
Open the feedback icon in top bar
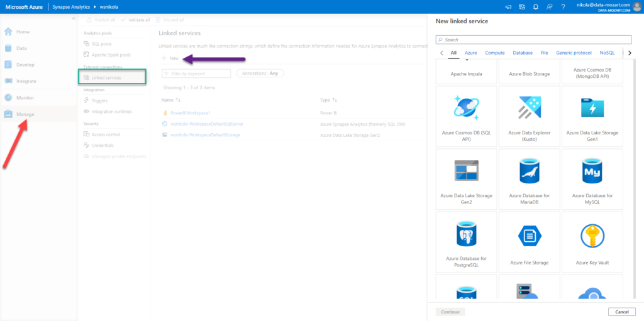tap(549, 6)
